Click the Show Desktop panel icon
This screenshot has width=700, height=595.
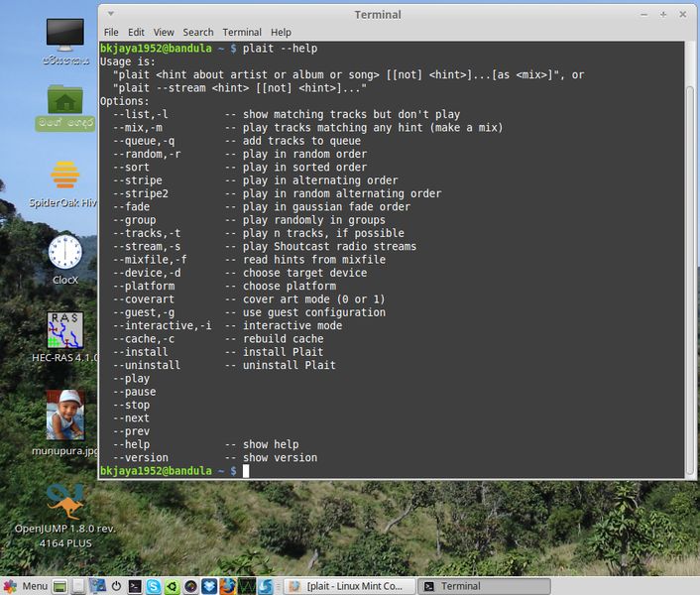[59, 586]
